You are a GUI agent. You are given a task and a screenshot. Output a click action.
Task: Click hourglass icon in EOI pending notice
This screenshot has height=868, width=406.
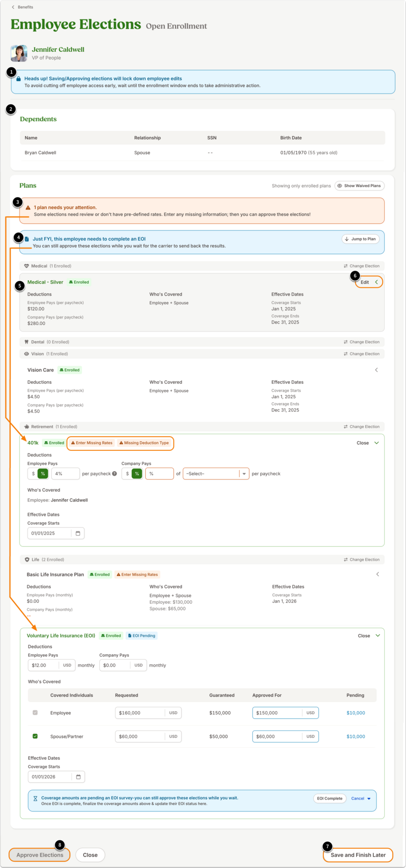click(x=35, y=799)
